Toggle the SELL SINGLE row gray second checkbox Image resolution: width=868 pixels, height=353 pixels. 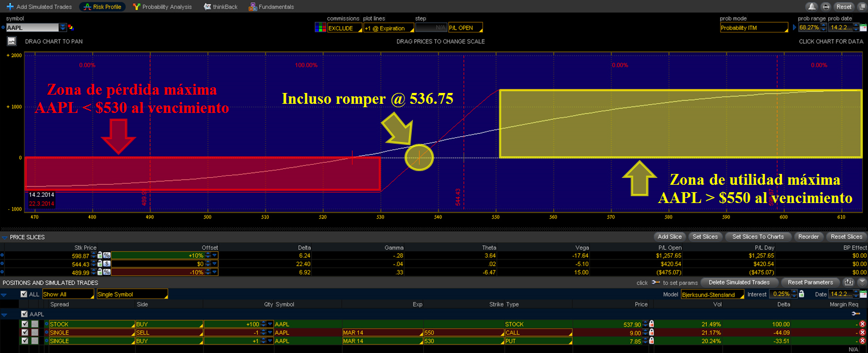coord(35,332)
